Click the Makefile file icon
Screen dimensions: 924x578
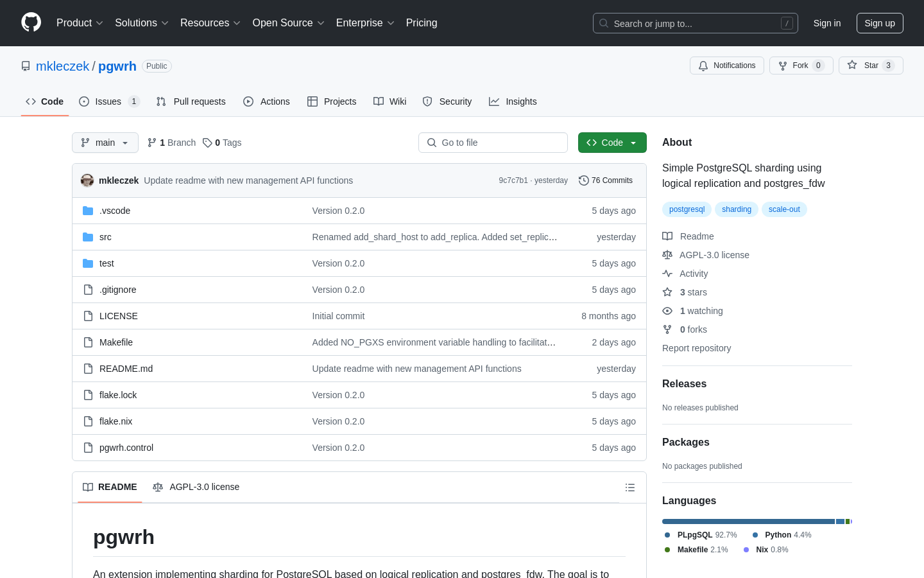pos(88,342)
